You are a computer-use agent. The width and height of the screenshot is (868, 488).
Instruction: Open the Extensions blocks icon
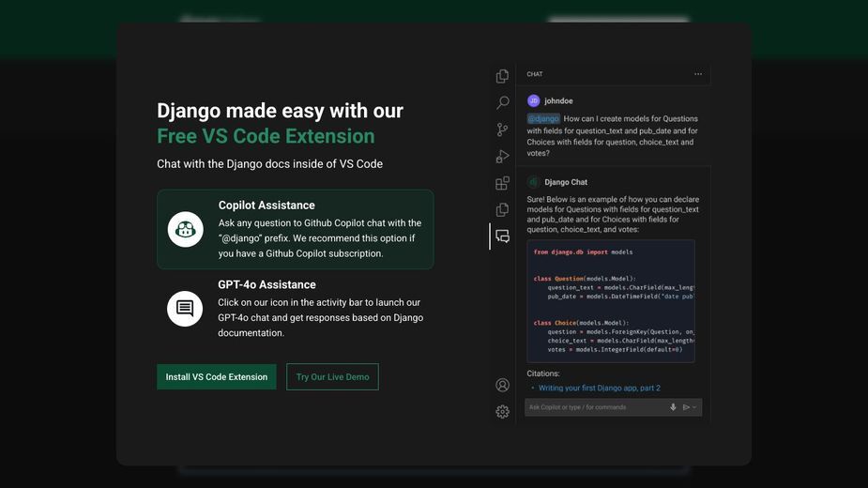tap(502, 183)
